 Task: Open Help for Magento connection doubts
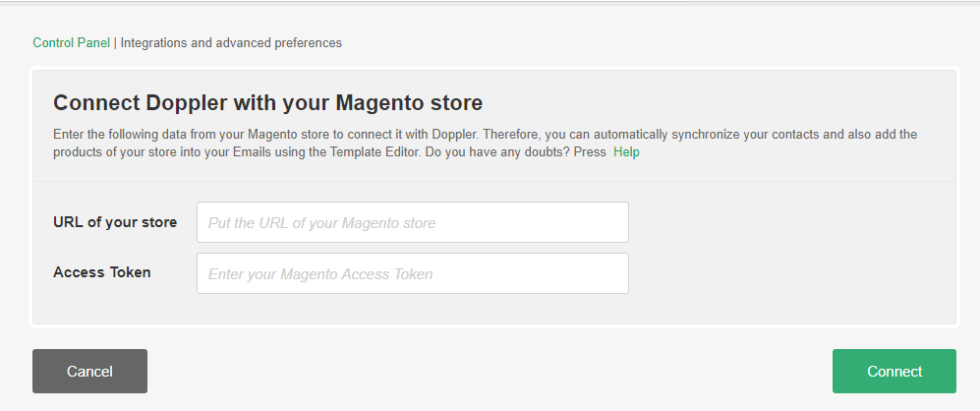(626, 152)
